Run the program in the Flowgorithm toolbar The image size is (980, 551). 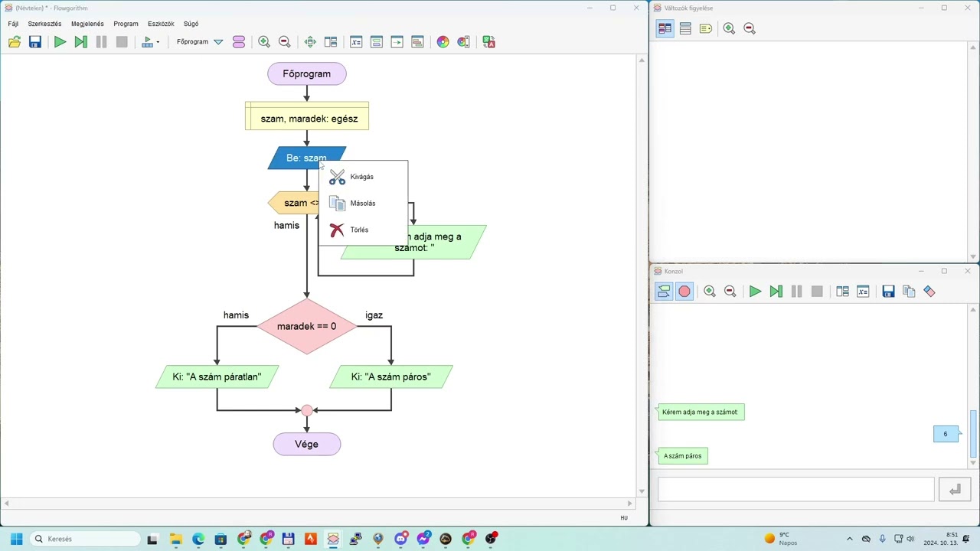click(60, 42)
